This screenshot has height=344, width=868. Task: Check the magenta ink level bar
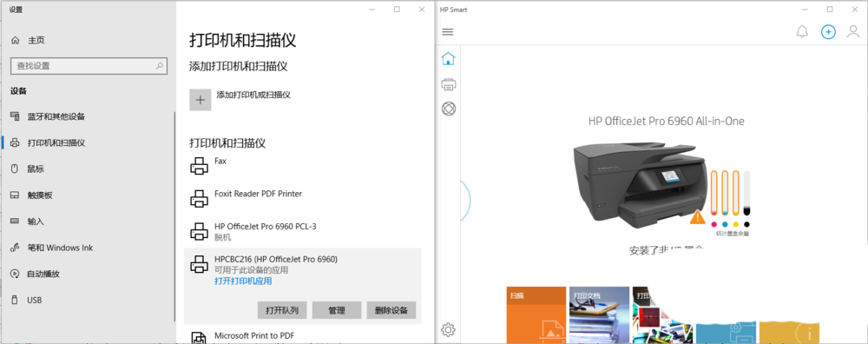tap(713, 194)
